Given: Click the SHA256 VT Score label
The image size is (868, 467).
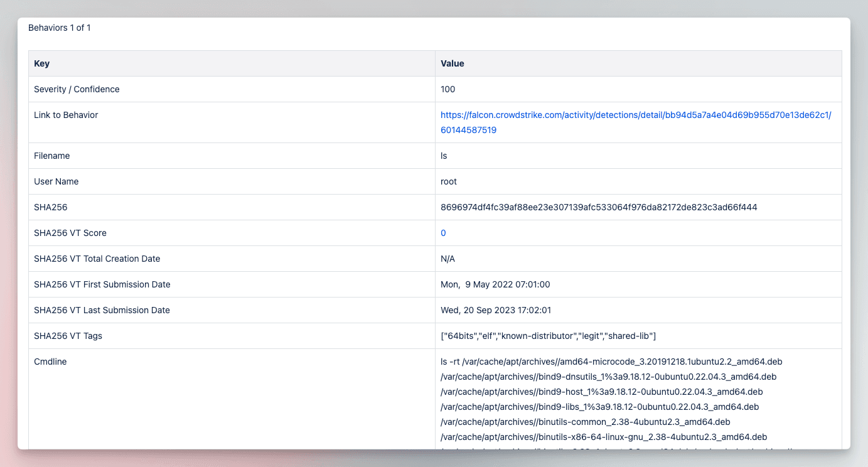Looking at the screenshot, I should [70, 233].
